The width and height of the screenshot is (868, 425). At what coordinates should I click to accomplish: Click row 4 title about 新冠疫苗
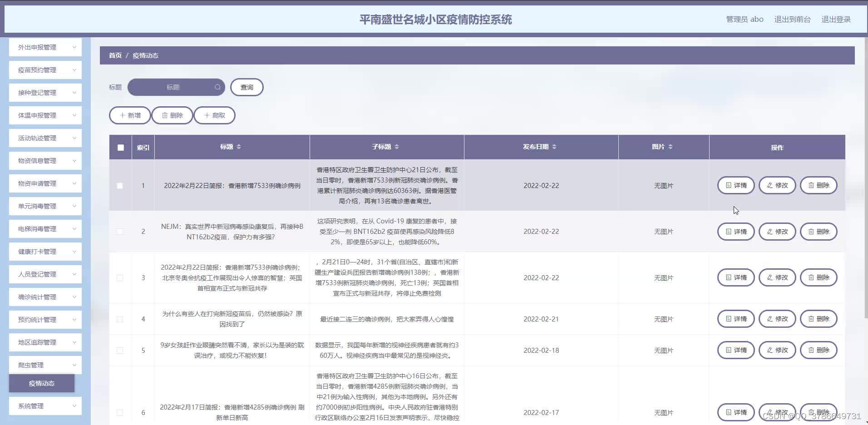point(232,319)
